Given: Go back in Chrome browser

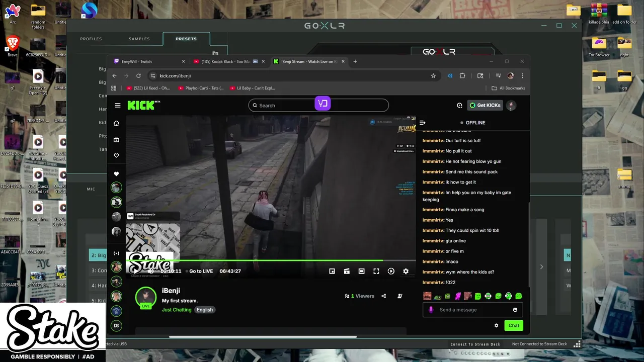Looking at the screenshot, I should tap(114, 76).
